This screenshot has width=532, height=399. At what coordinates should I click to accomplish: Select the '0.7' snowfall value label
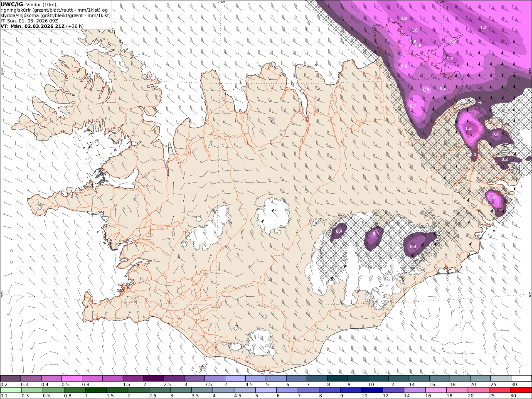tap(413, 106)
